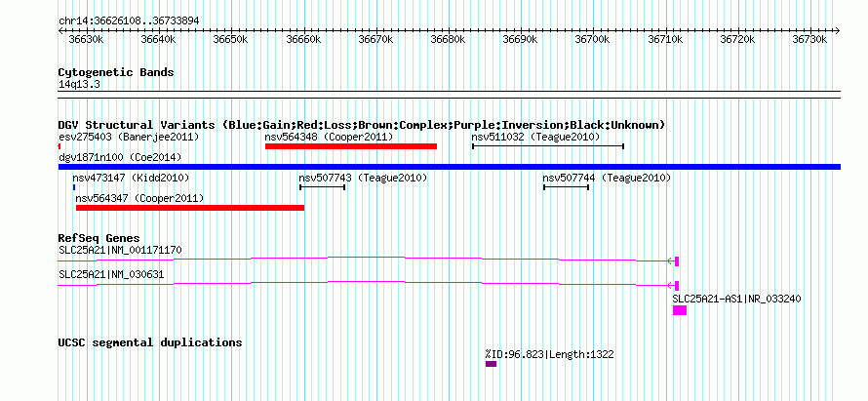Click the small red esv275403 variant mark
Image resolution: width=868 pixels, height=401 pixels.
pyautogui.click(x=59, y=146)
